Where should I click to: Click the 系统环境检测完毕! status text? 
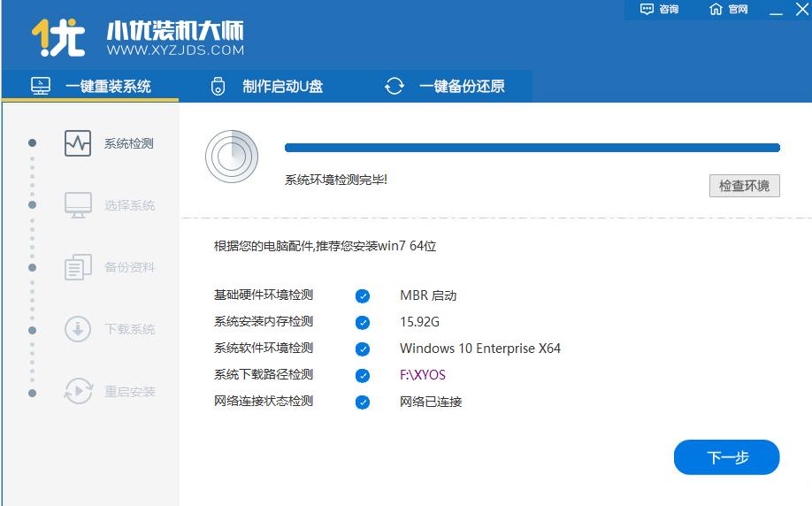pyautogui.click(x=336, y=180)
